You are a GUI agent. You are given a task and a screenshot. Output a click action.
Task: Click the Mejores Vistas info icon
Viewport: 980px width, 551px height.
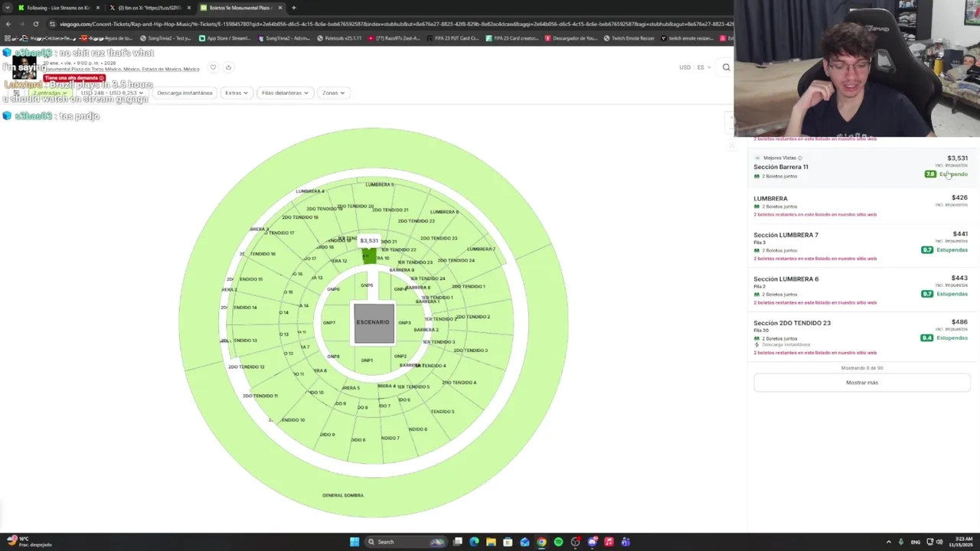(x=800, y=158)
